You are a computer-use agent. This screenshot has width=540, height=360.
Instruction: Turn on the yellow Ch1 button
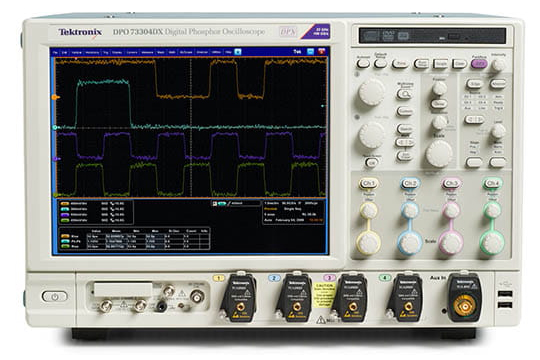(x=368, y=184)
